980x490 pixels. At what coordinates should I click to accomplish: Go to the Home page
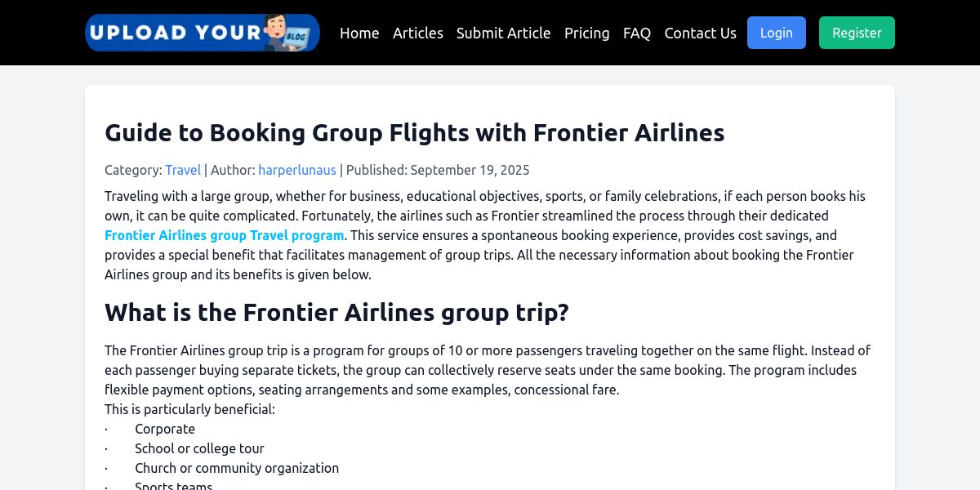[x=359, y=33]
